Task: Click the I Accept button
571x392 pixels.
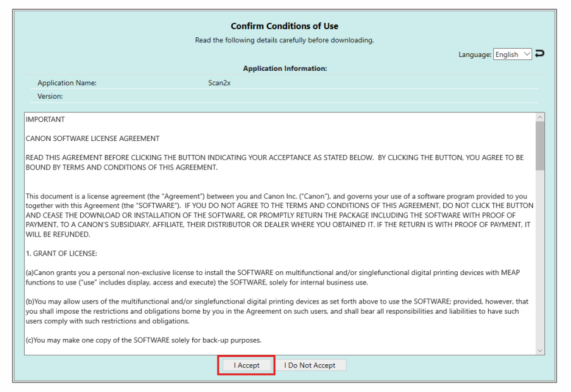Action: point(247,365)
